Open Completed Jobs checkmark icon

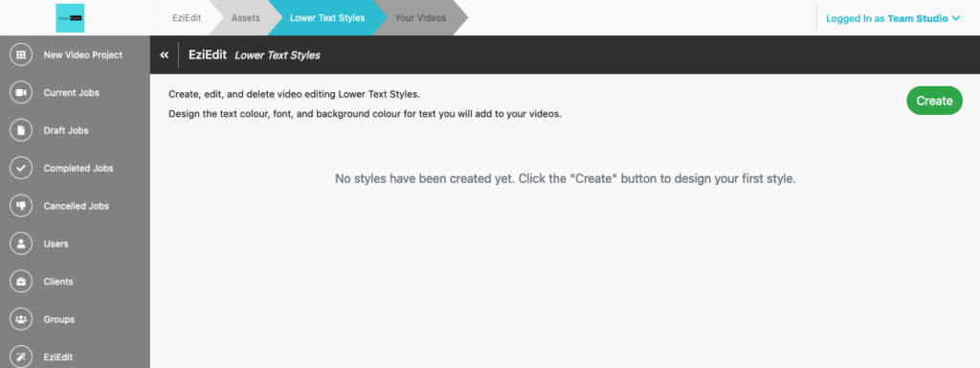click(21, 169)
